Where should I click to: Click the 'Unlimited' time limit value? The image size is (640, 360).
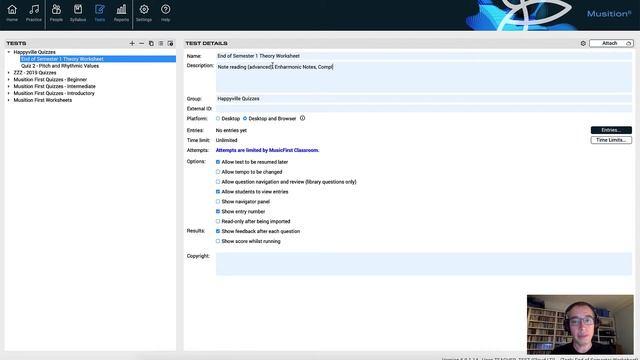(x=227, y=140)
